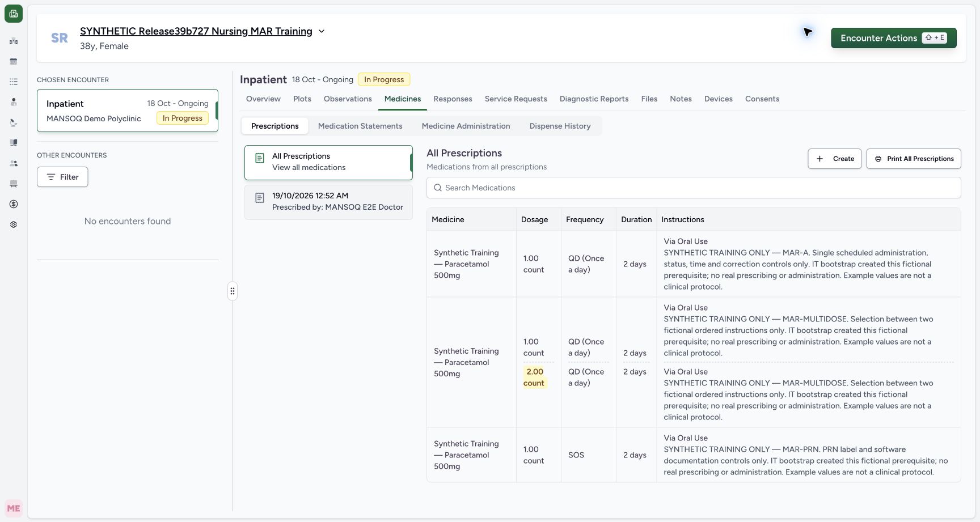Open the calendar icon in the sidebar
980x522 pixels.
[14, 61]
